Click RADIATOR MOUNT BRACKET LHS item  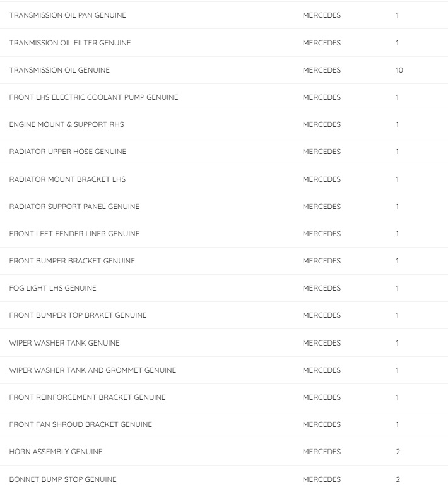tap(67, 179)
